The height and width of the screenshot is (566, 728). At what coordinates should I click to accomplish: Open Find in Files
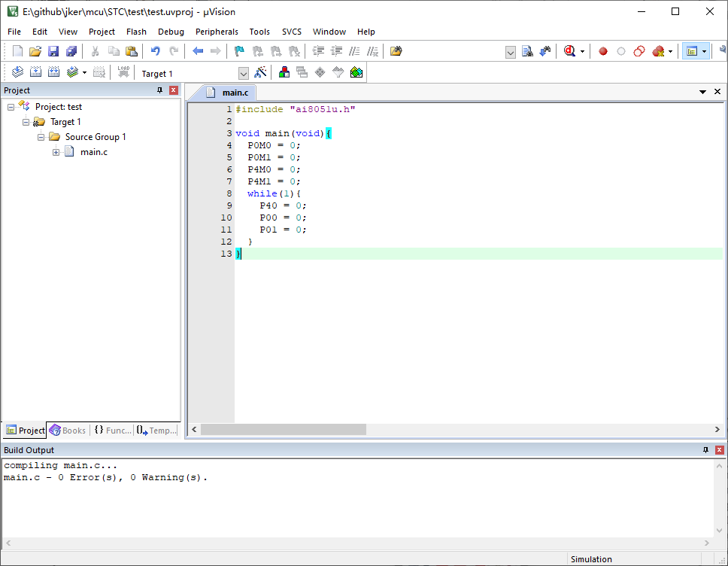pos(396,51)
